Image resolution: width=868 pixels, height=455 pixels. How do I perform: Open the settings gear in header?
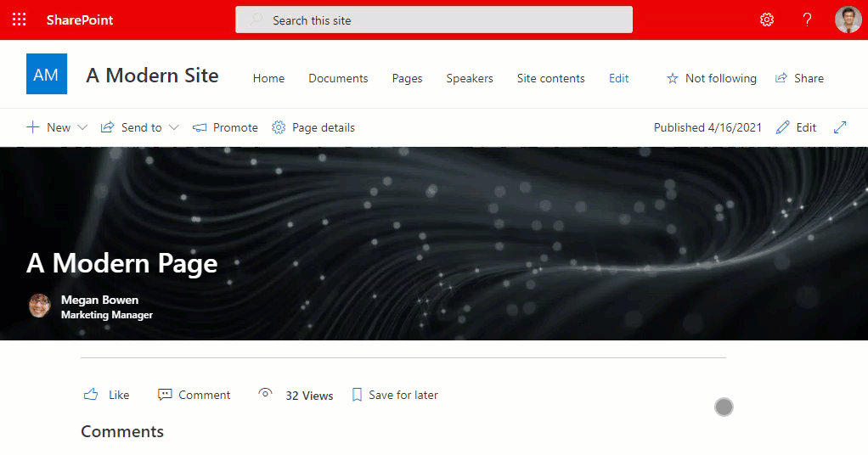click(x=767, y=20)
